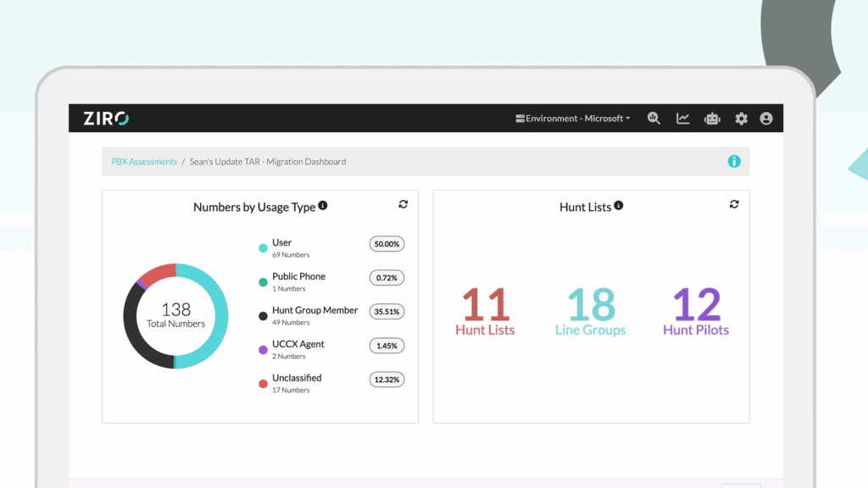Show info tooltip beside Hunt Lists title
The image size is (868, 488).
pos(619,206)
